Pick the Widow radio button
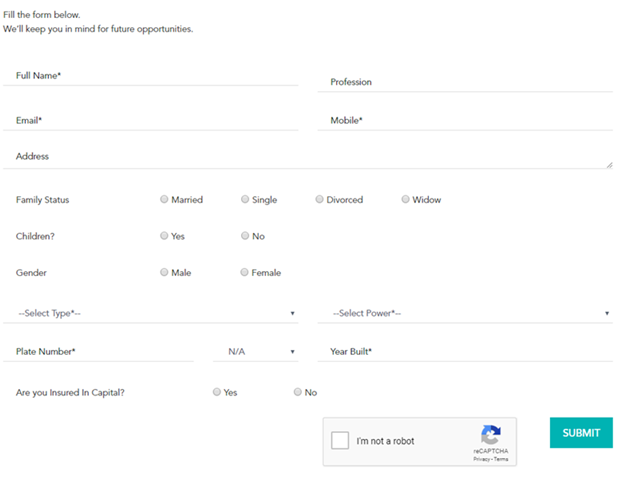This screenshot has width=634, height=481. (405, 199)
